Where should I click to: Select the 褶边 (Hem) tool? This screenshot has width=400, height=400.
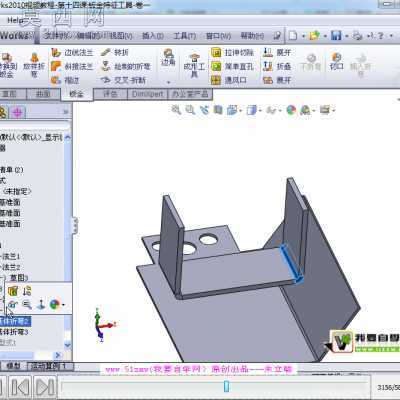(66, 80)
